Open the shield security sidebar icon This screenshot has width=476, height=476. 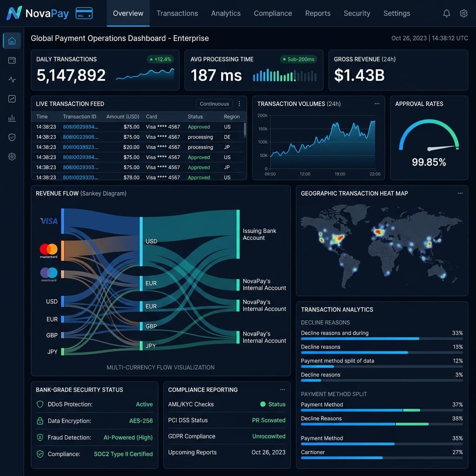(12, 137)
